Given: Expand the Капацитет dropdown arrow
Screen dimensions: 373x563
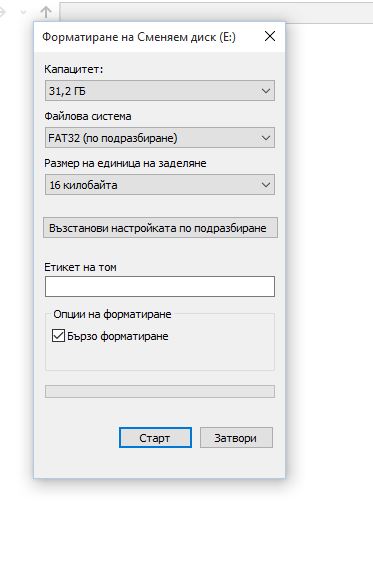Looking at the screenshot, I should click(266, 91).
